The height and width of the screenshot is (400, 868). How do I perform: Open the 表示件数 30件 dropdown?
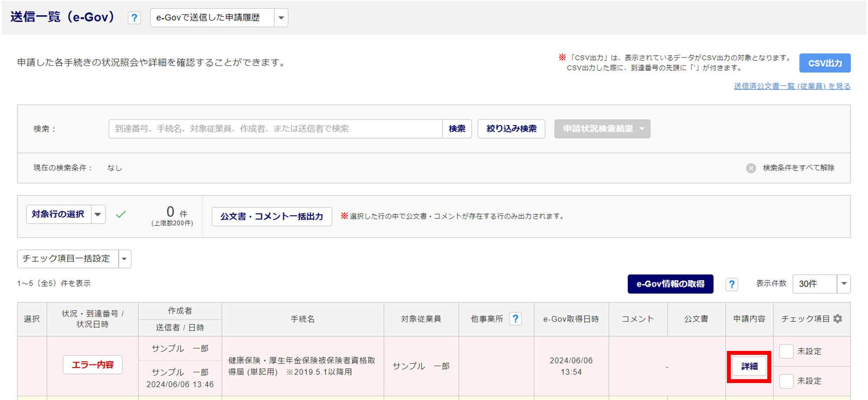pos(844,284)
